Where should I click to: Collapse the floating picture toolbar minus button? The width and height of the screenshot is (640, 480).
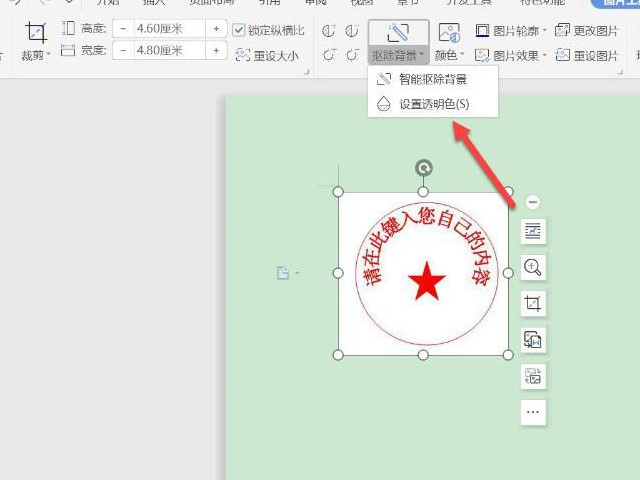point(533,202)
